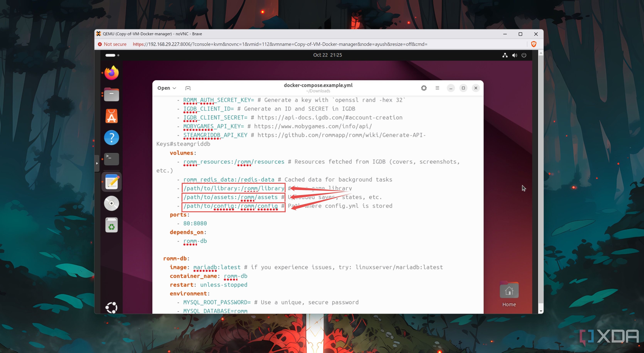Click the network status icon in top bar
This screenshot has width=644, height=353.
[505, 55]
